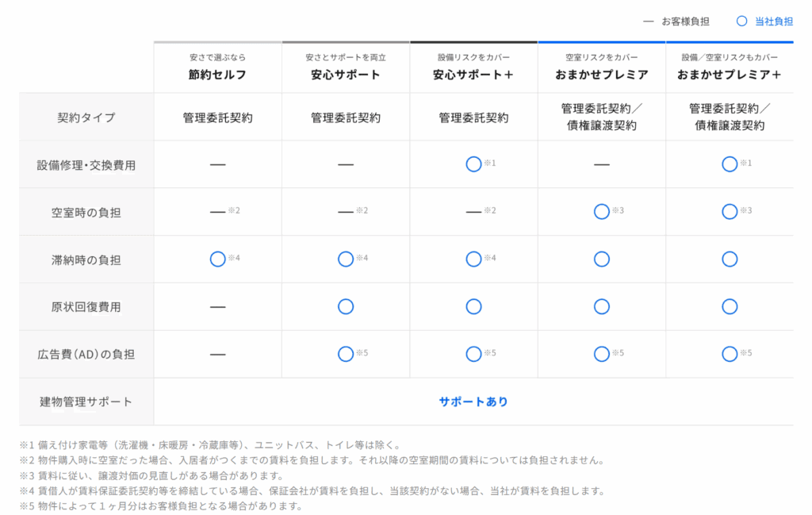Select the おまかせプレミア＋ plan header
This screenshot has width=812, height=515.
(730, 75)
